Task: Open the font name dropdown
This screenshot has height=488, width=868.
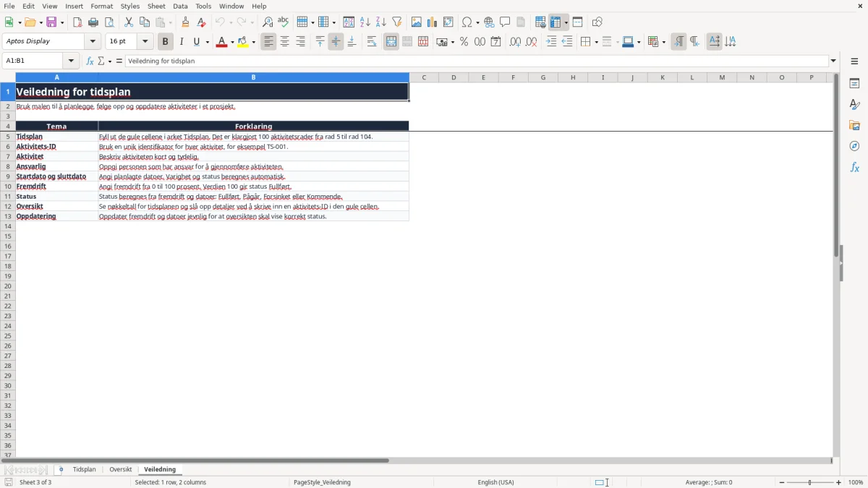Action: click(x=93, y=42)
